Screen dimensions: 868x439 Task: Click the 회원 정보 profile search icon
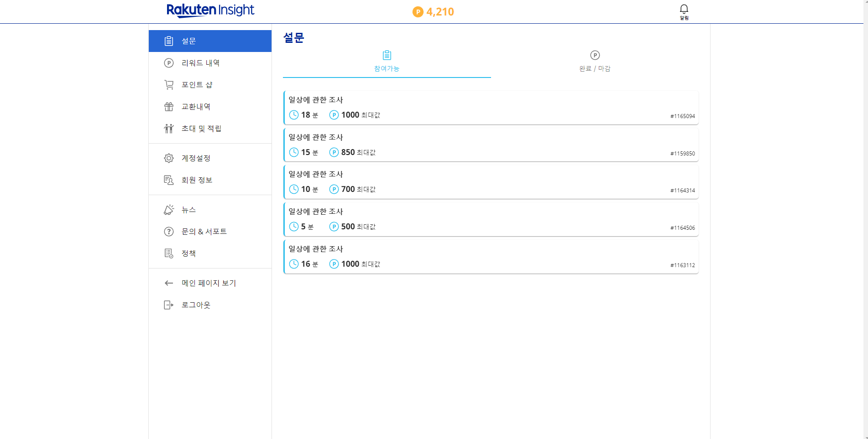pos(169,180)
